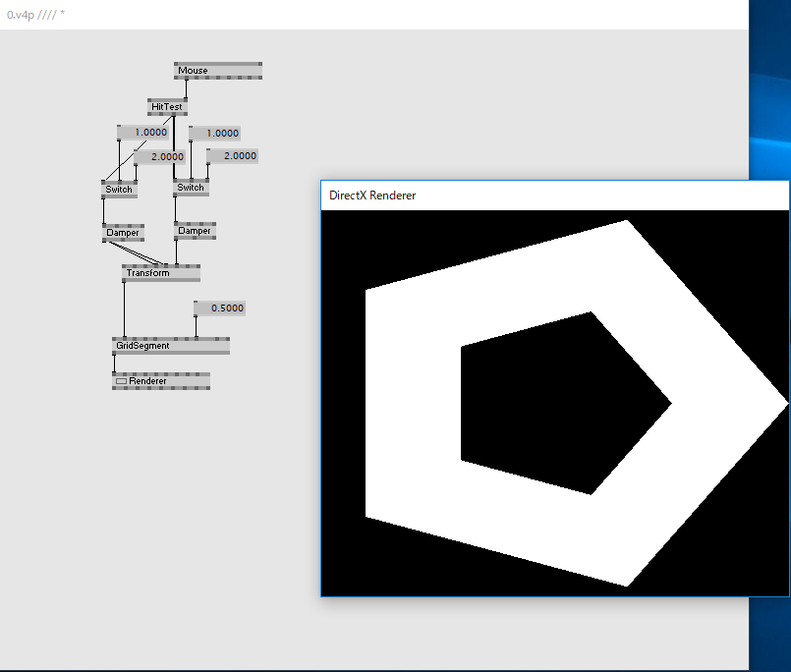Click the left 1.0000 value box
791x672 pixels.
[142, 133]
